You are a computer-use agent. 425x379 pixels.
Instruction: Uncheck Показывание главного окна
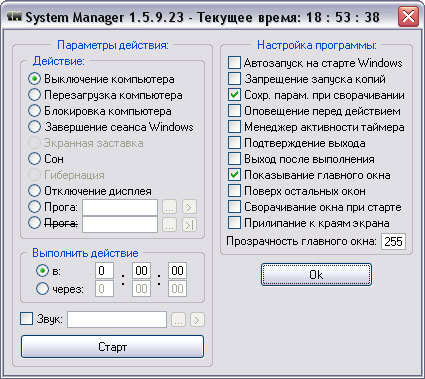pyautogui.click(x=234, y=175)
